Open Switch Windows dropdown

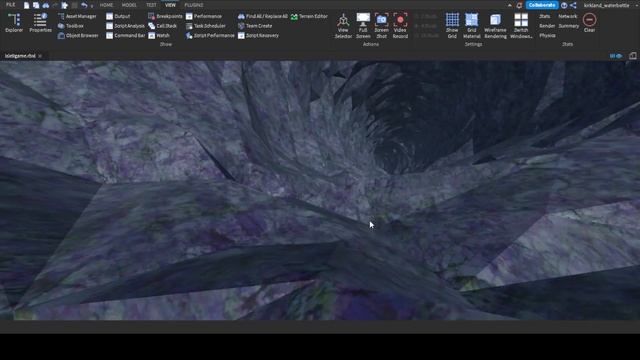pyautogui.click(x=521, y=26)
